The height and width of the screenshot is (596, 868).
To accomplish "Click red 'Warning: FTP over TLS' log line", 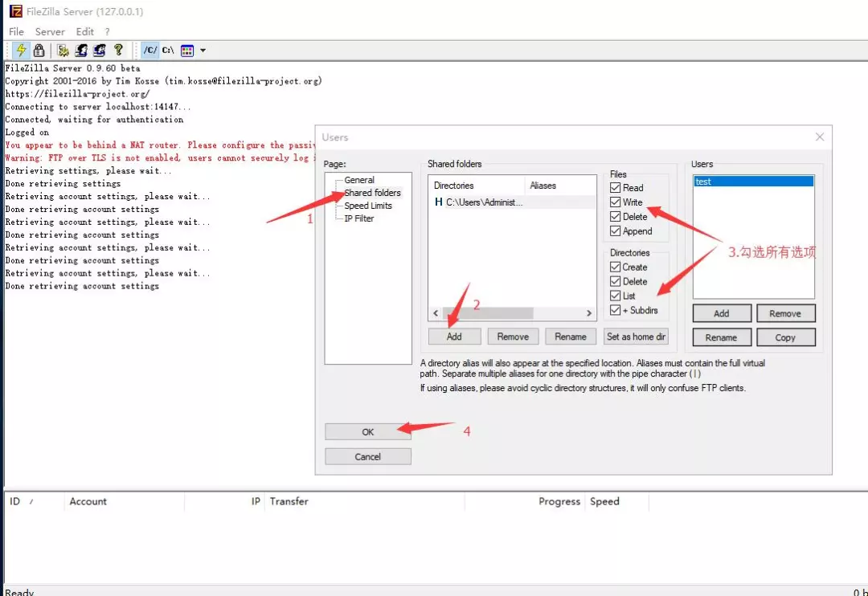I will [160, 157].
